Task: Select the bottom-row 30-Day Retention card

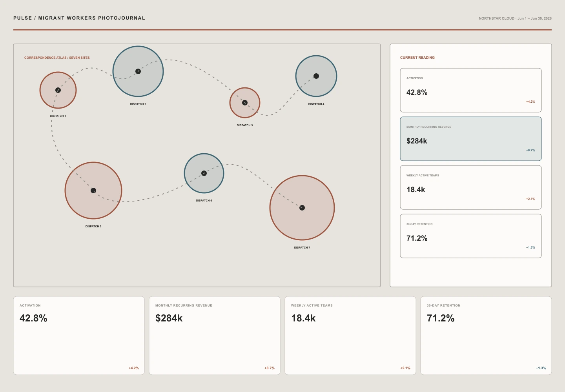Action: coord(486,336)
